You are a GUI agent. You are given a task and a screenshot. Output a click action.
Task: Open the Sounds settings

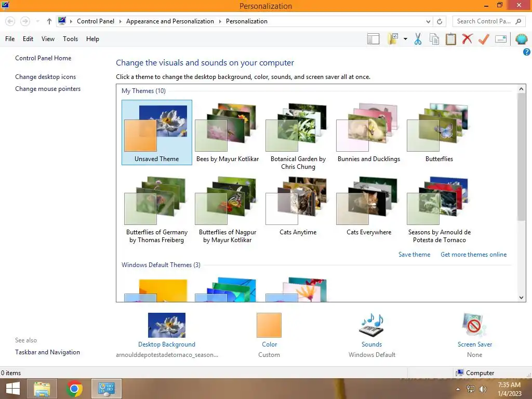point(371,330)
